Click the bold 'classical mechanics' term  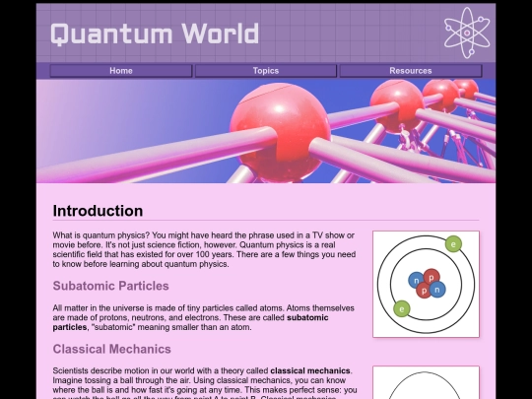click(x=310, y=370)
